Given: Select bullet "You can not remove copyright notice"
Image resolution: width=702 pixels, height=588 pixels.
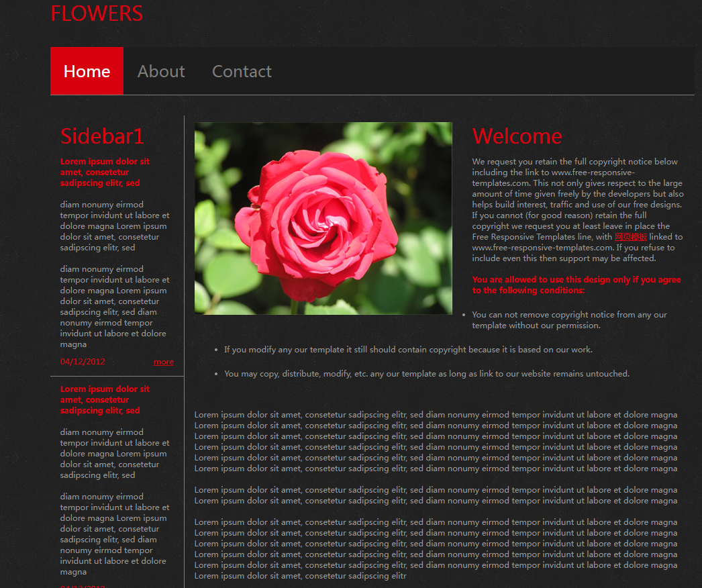Looking at the screenshot, I should point(569,320).
